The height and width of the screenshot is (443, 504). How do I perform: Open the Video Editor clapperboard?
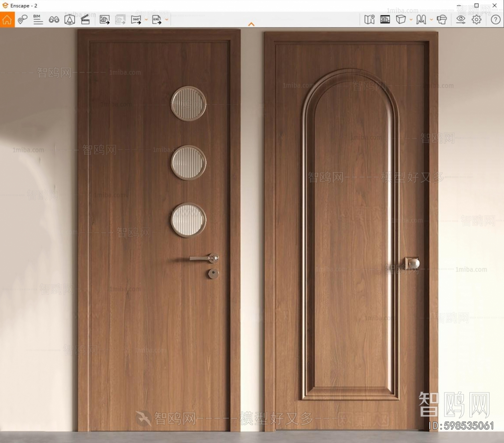tap(85, 19)
